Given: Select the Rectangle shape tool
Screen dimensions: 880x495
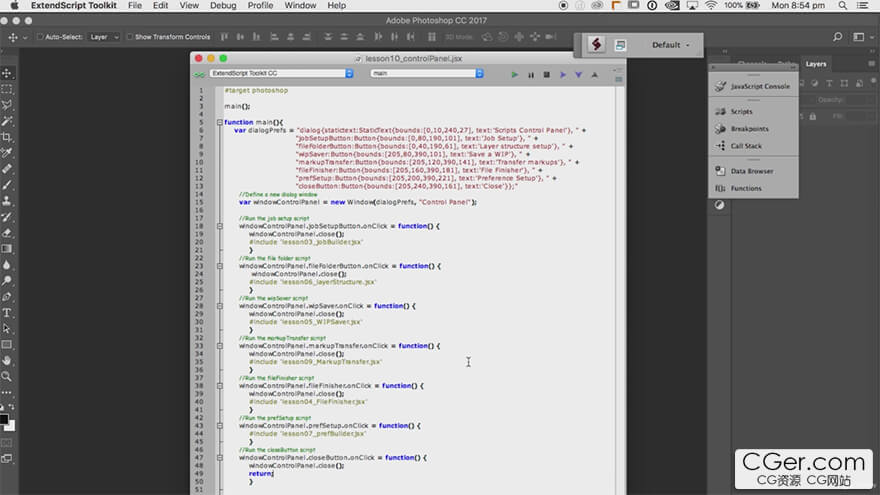Looking at the screenshot, I should click(x=7, y=345).
